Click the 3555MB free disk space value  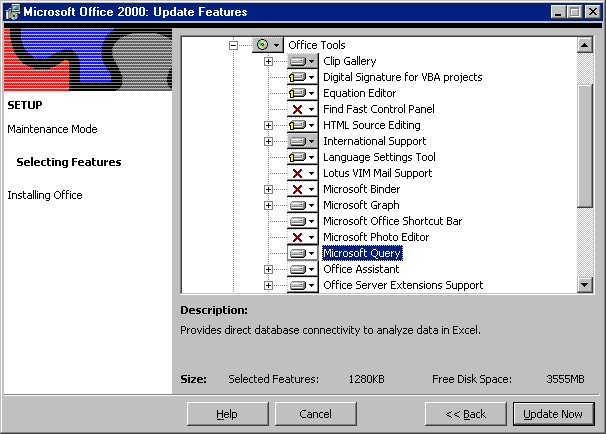click(x=565, y=379)
